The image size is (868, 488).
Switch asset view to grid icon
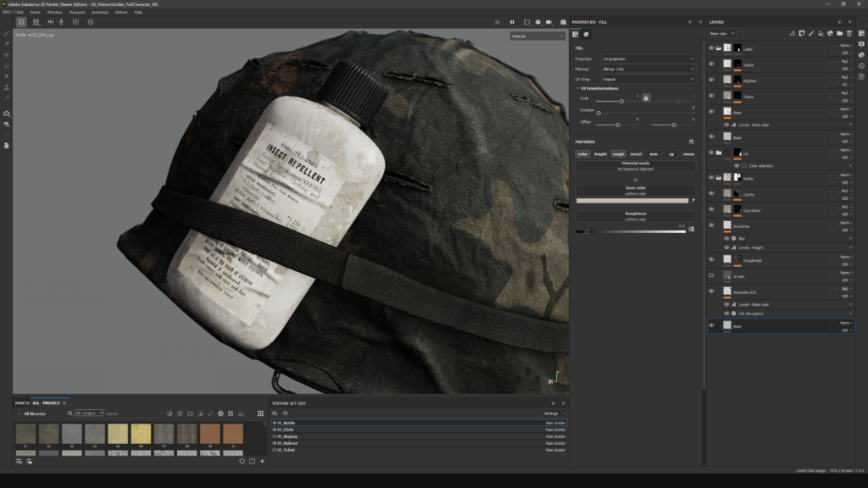260,413
